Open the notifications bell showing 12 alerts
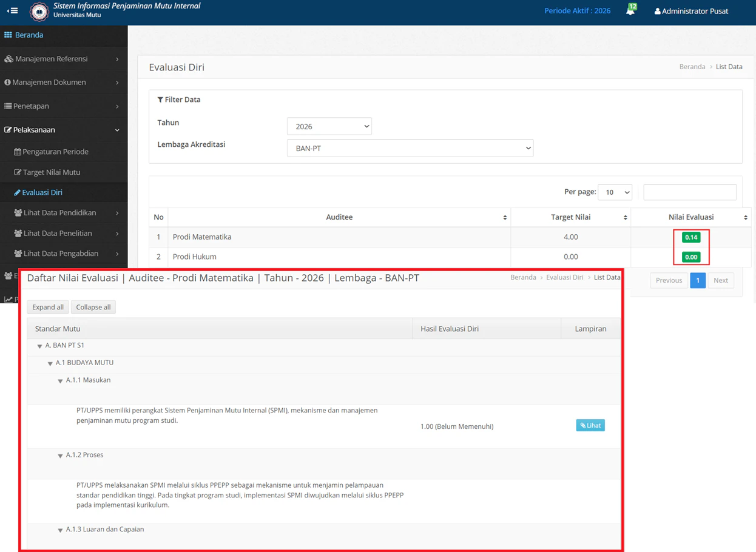This screenshot has height=552, width=756. coord(630,10)
